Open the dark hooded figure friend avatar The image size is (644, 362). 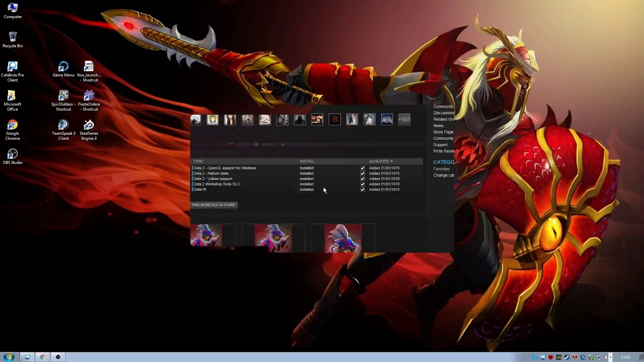[x=299, y=120]
